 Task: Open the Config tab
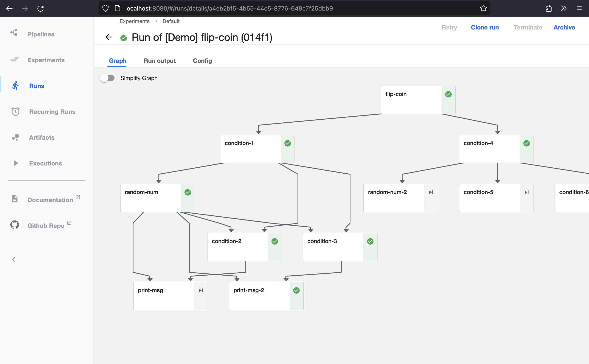(x=202, y=60)
